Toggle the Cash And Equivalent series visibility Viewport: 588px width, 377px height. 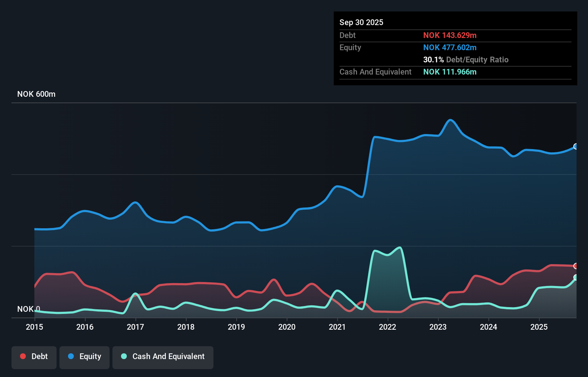163,356
